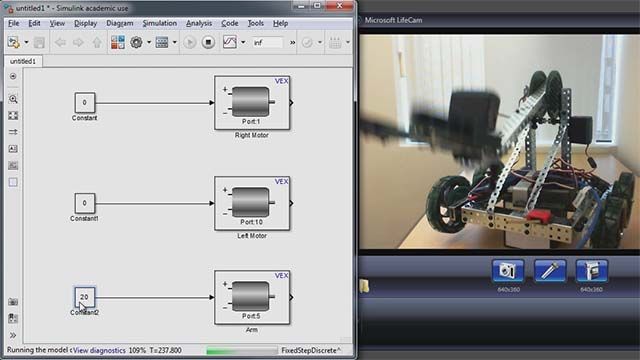
Task: Select the Left Motor VEX block
Action: pos(252,203)
